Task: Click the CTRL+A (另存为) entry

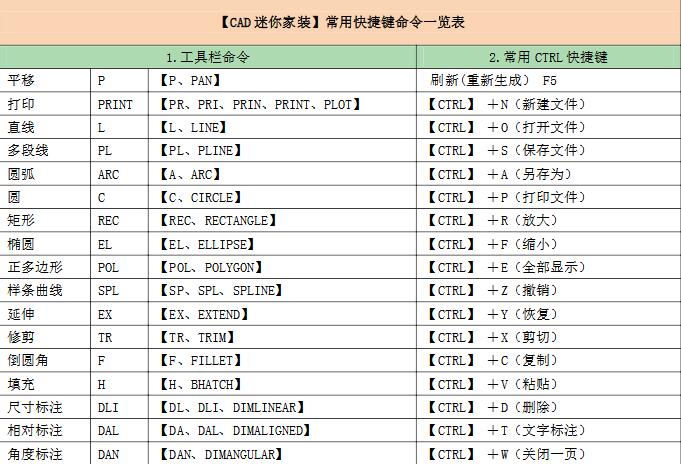Action: 549,174
